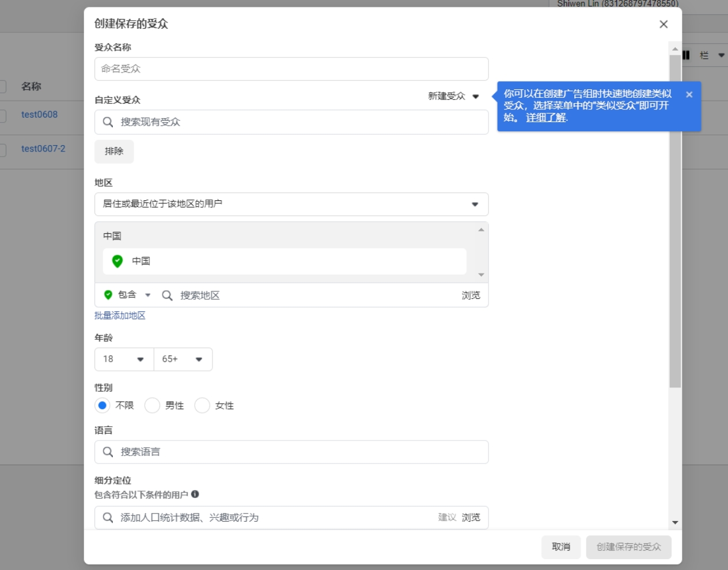Click the search icon in detailed targeting field
The width and height of the screenshot is (728, 570).
click(108, 518)
